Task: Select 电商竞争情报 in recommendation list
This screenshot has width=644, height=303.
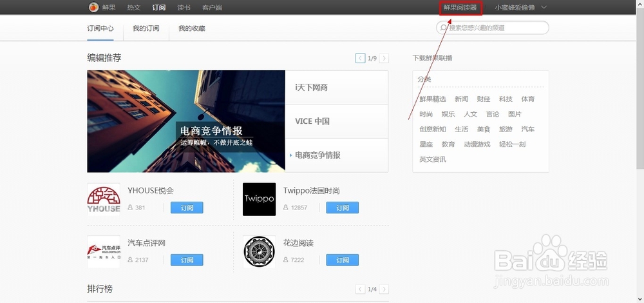Action: coord(336,155)
